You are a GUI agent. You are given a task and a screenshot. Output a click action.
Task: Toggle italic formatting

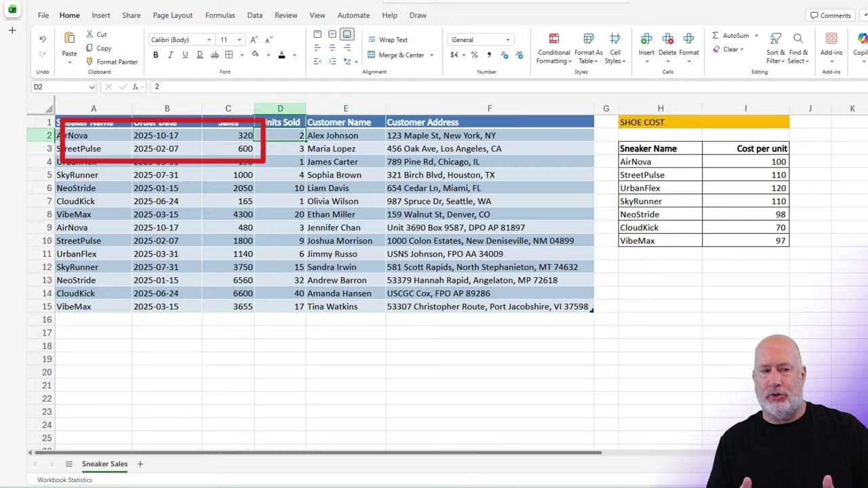(170, 54)
